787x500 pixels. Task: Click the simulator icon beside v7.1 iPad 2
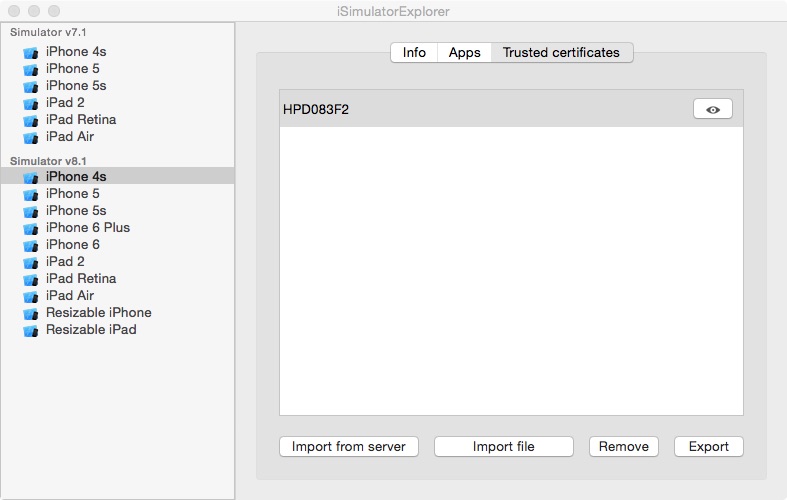pyautogui.click(x=31, y=103)
